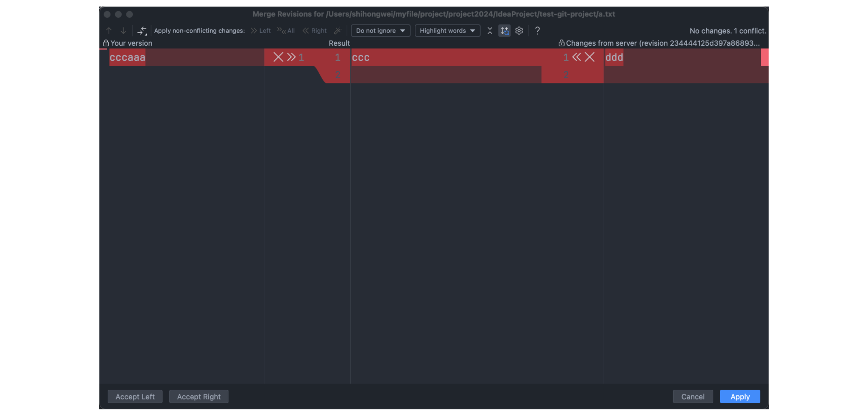The image size is (868, 414).
Task: Click collapse unchanged fragments icon
Action: pyautogui.click(x=490, y=31)
